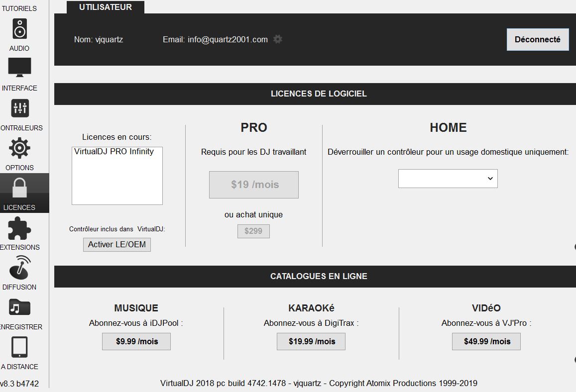Click the $299 one-time purchase button

coord(253,231)
